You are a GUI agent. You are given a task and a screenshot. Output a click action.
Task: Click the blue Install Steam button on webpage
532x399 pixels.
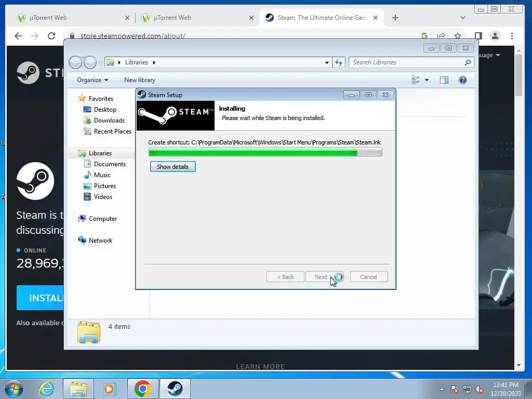[x=40, y=298]
